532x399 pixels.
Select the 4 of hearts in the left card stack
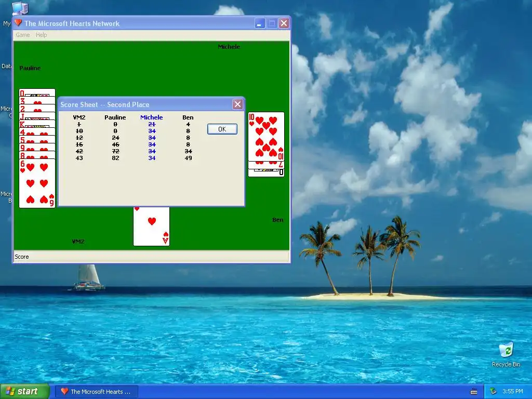pyautogui.click(x=37, y=131)
